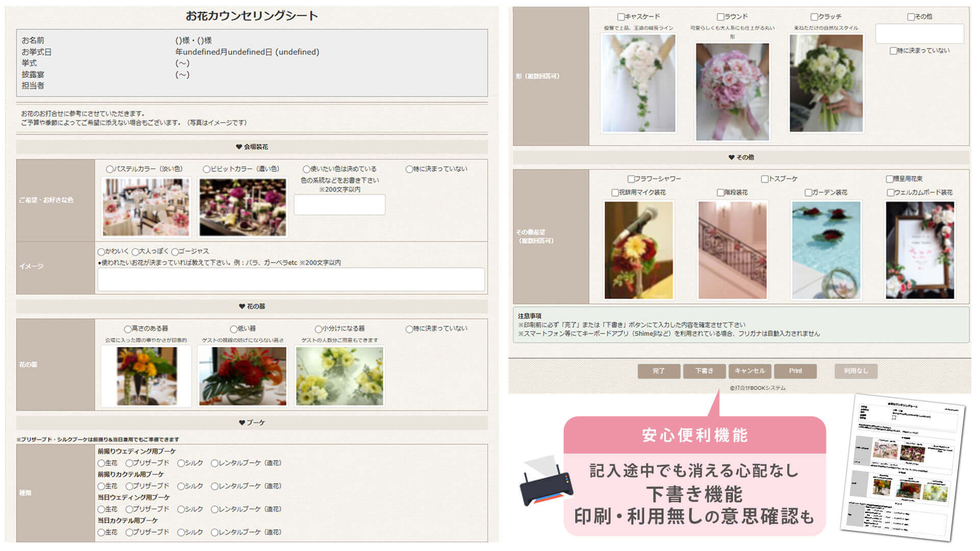Check ガーデン装花 option

click(x=808, y=193)
